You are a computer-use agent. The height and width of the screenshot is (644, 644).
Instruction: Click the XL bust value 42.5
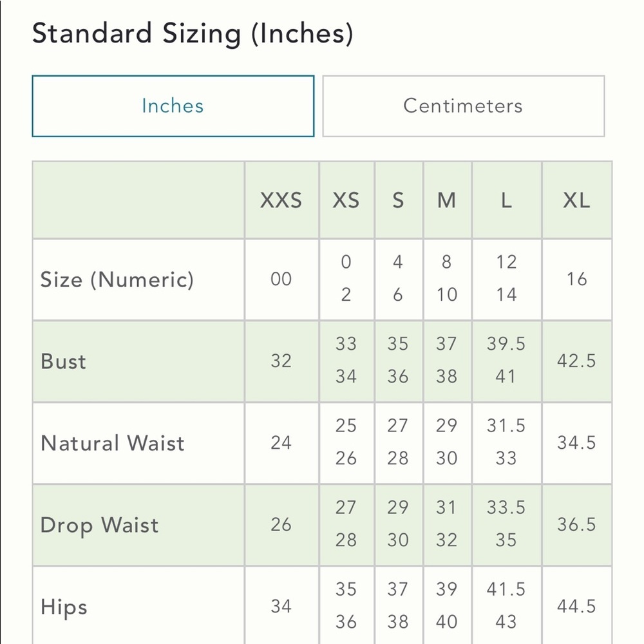tap(576, 361)
